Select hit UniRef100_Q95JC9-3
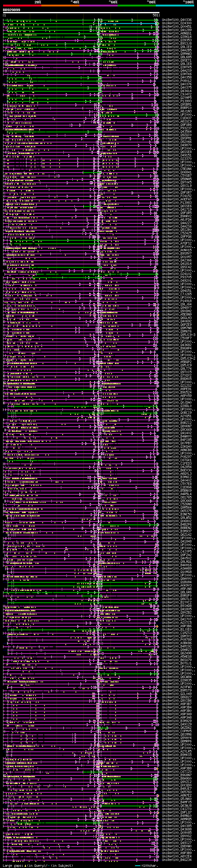197x868 pixels. pyautogui.click(x=179, y=335)
